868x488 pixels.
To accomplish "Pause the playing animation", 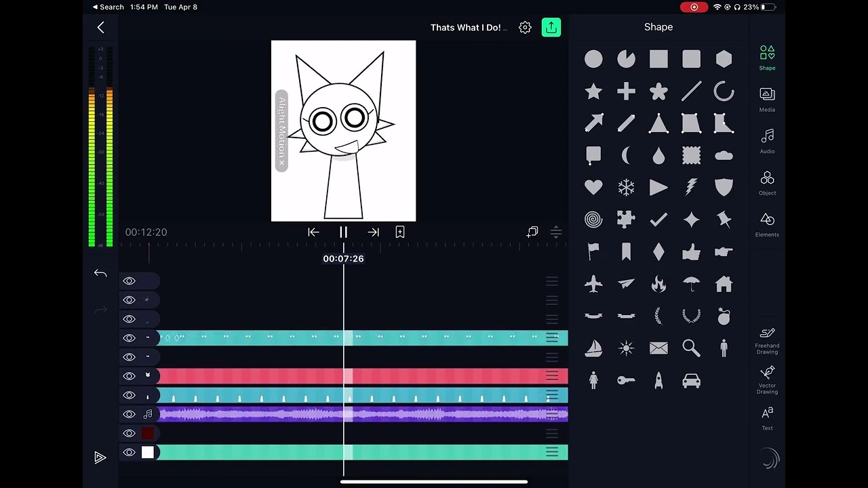I will [x=343, y=232].
